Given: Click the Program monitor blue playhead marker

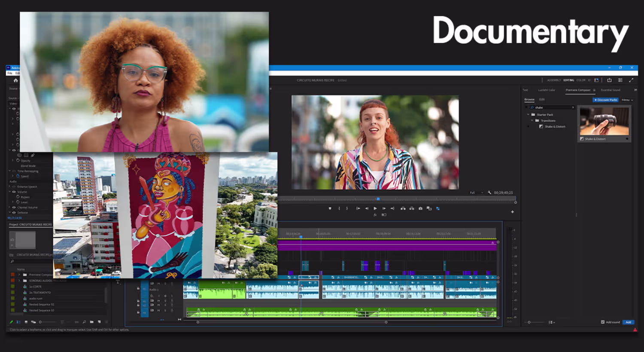Looking at the screenshot, I should point(378,199).
